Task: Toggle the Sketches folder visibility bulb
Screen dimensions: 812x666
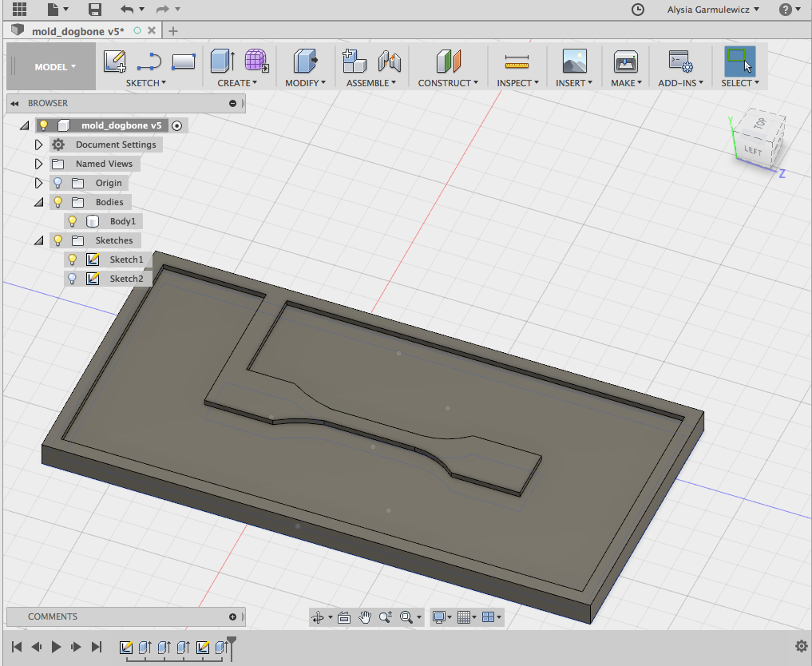Action: coord(58,240)
